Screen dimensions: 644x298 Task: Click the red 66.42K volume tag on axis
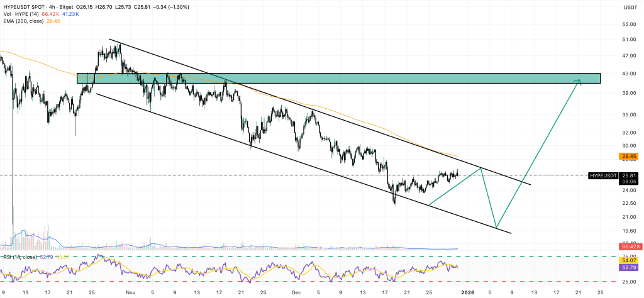click(630, 246)
